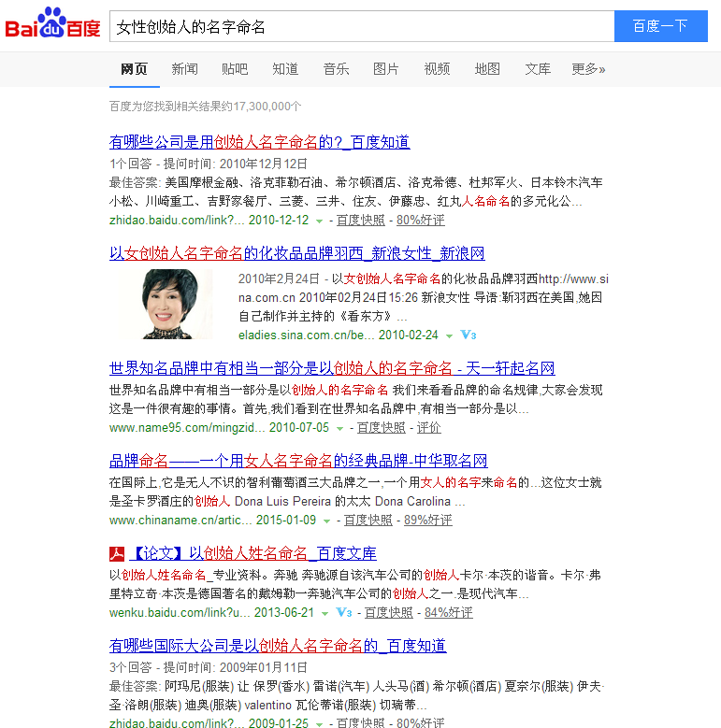Open result 以女创始人名字命名的化妆品品牌羽西

click(x=296, y=253)
